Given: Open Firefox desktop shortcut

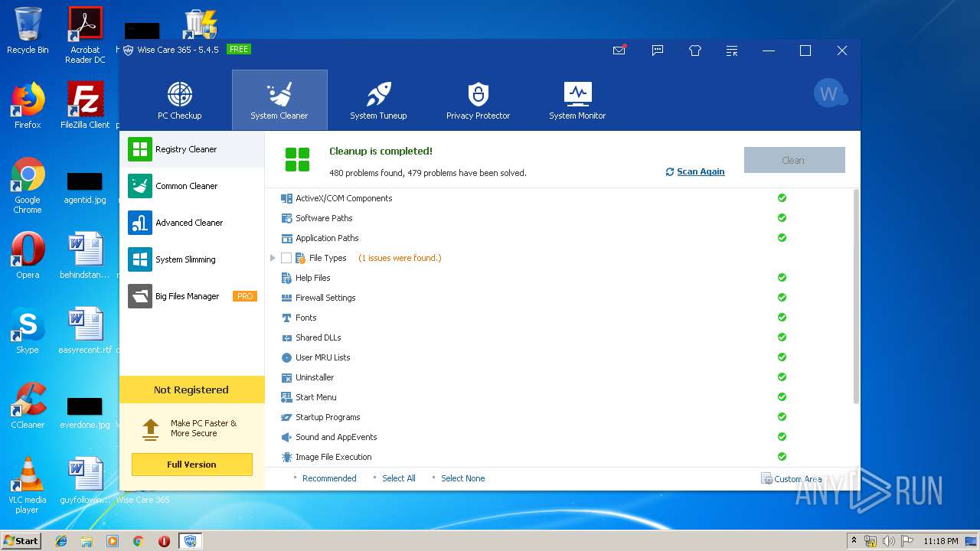Looking at the screenshot, I should (x=28, y=106).
